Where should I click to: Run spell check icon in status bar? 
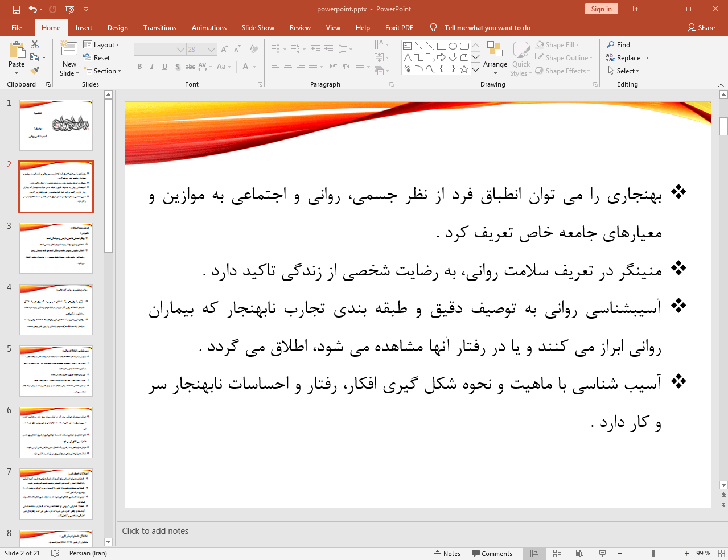[x=55, y=553]
